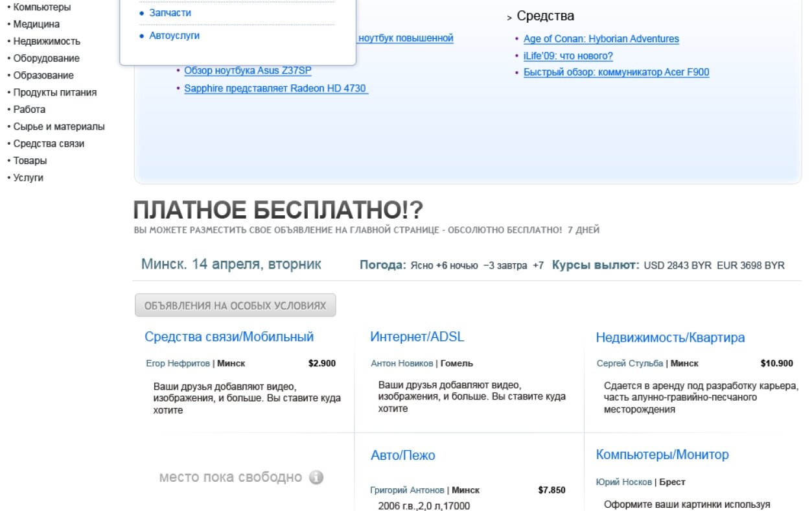Open author Юрий Носков profile

(x=624, y=482)
